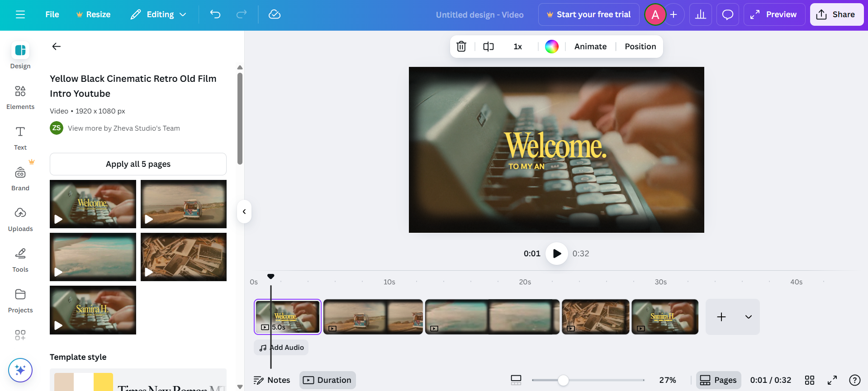Open the Animate options
Image resolution: width=868 pixels, height=391 pixels.
[x=590, y=46]
